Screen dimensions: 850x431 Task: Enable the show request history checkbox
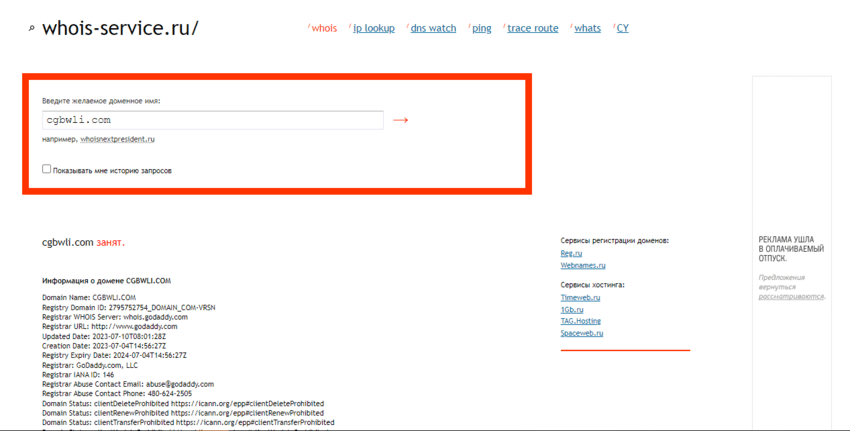[47, 170]
